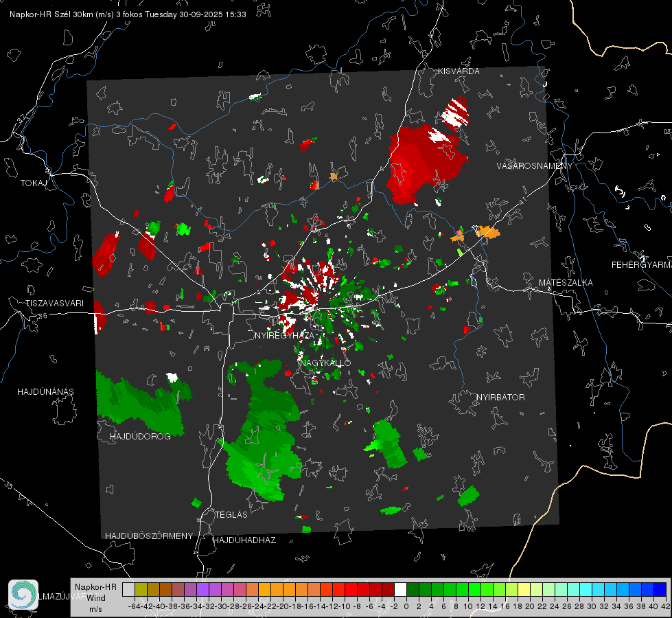Click the TOKAJ town label
The height and width of the screenshot is (618, 672).
pyautogui.click(x=34, y=183)
